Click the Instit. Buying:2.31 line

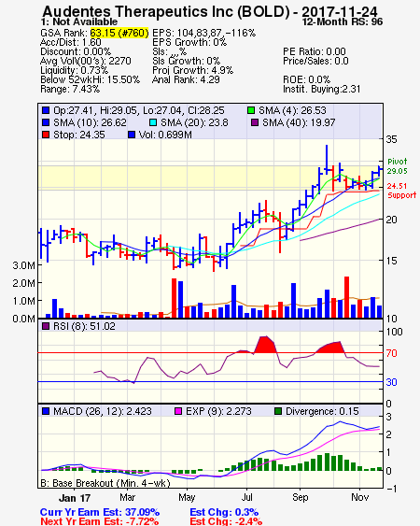coord(322,90)
